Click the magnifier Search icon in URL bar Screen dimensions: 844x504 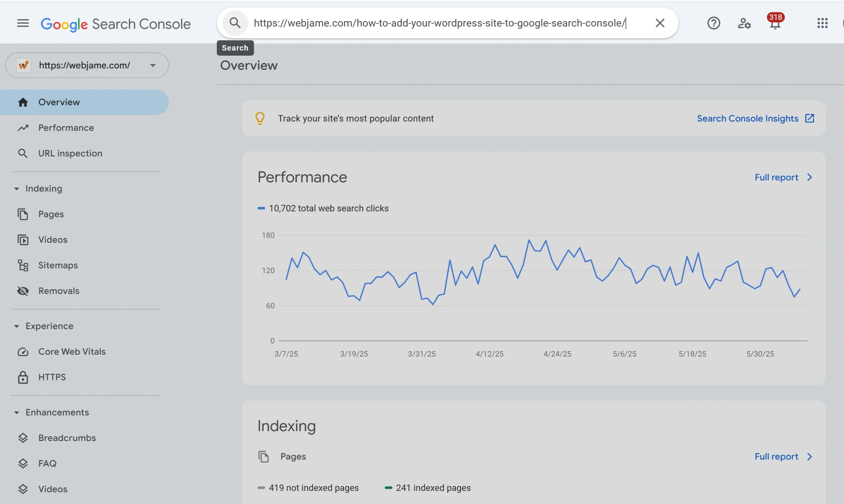tap(235, 23)
